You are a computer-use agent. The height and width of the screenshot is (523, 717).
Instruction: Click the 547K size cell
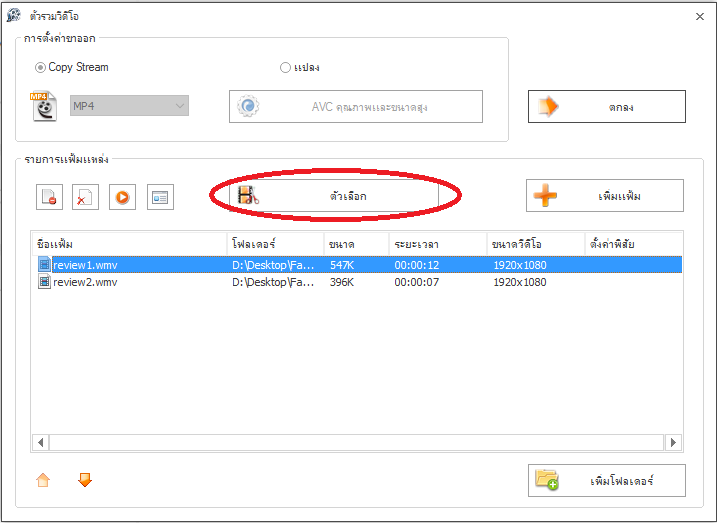tap(342, 265)
